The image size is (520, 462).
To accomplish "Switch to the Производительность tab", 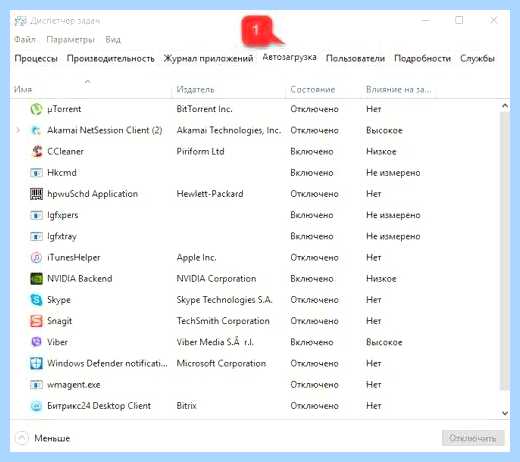I will [111, 59].
